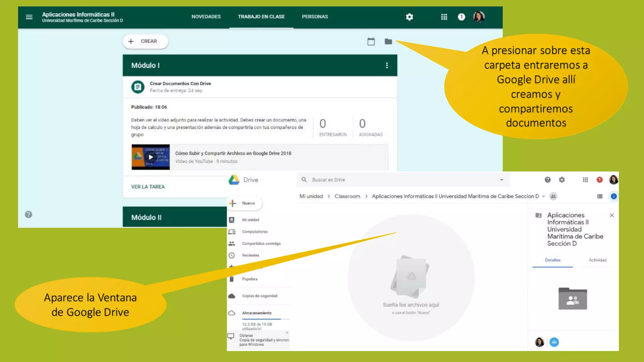Close the Drive details panel
Viewport: 644px width, 362px height.
pos(612,215)
